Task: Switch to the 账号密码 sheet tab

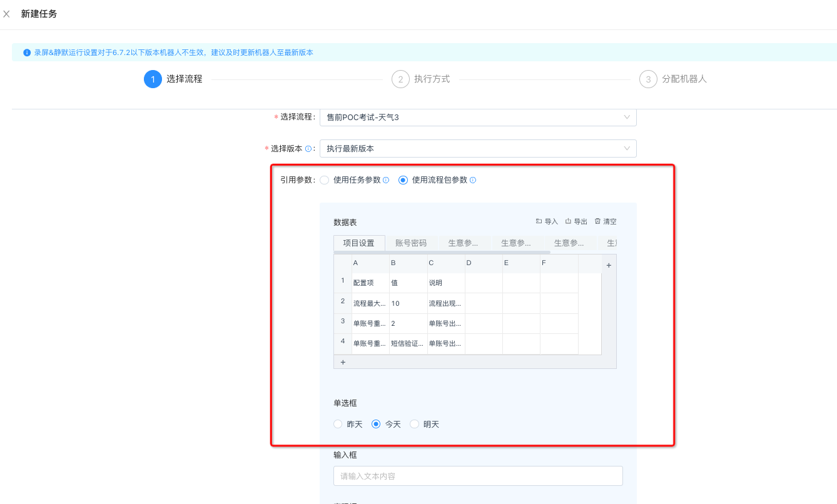Action: [x=411, y=243]
